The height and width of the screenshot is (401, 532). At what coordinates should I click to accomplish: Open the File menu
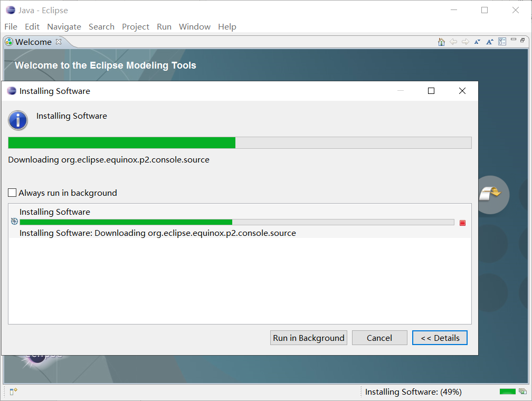tap(11, 26)
